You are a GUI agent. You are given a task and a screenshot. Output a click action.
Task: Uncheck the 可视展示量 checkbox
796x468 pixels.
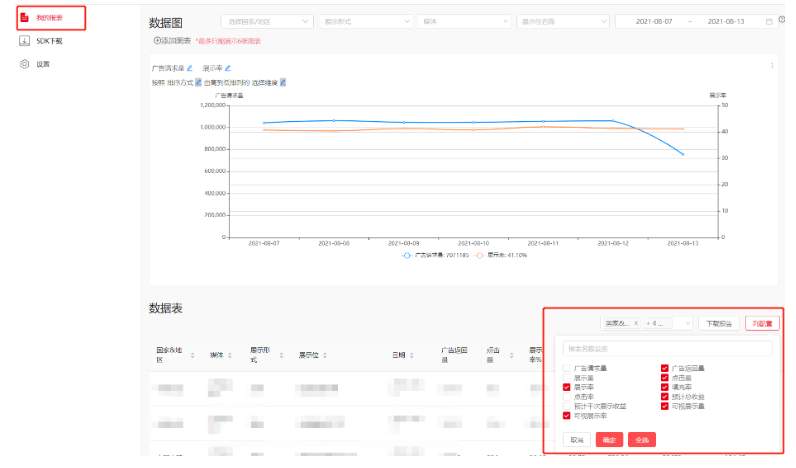pyautogui.click(x=665, y=406)
